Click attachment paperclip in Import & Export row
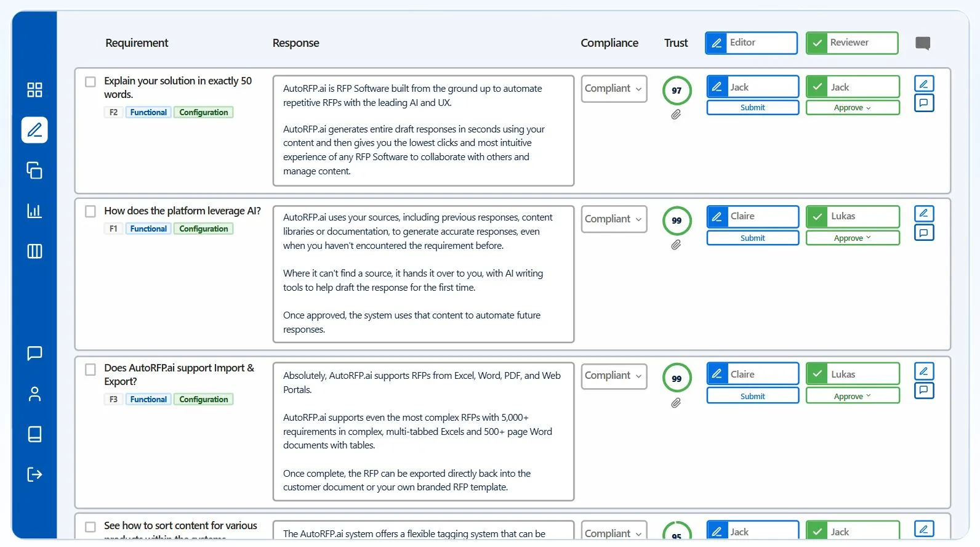Viewport: 980px width, 547px height. tap(676, 403)
